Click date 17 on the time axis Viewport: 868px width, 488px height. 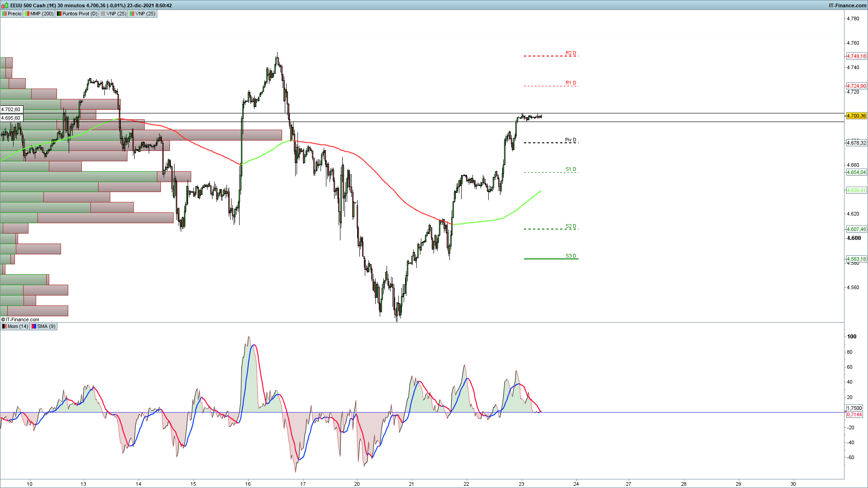303,484
